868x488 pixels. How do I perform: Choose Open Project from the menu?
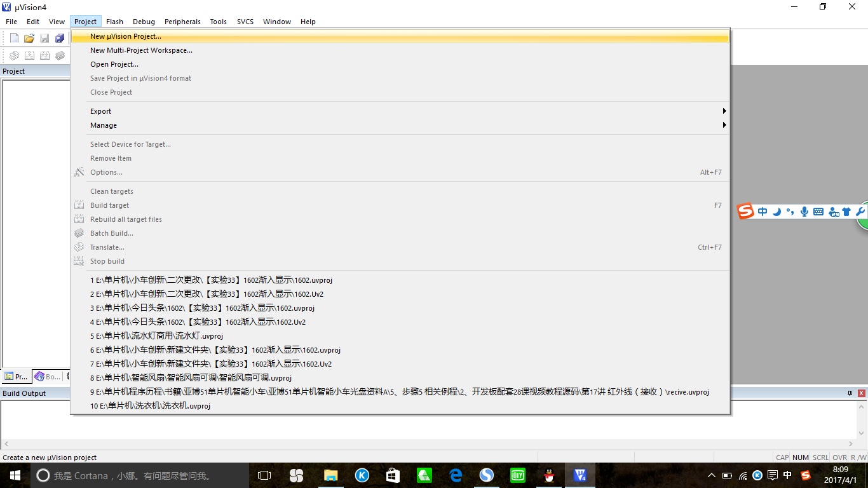(400, 64)
